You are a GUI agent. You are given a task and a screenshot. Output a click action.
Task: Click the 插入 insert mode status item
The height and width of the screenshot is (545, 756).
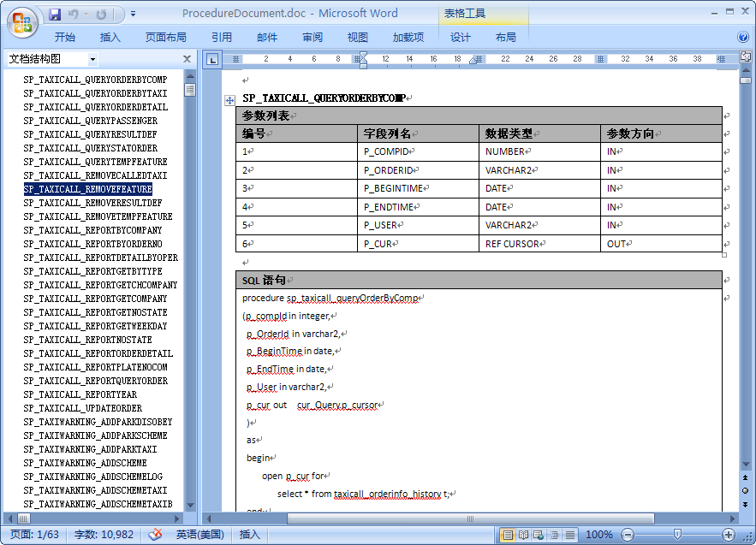pyautogui.click(x=249, y=535)
